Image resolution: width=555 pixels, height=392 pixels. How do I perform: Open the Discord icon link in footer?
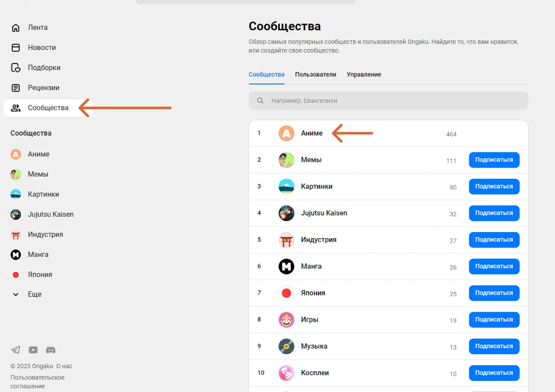(51, 350)
